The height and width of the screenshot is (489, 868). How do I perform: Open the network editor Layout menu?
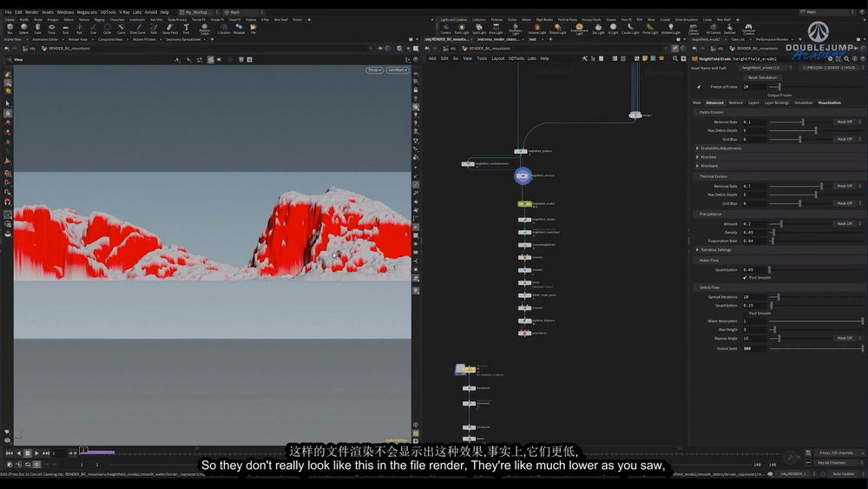point(497,58)
